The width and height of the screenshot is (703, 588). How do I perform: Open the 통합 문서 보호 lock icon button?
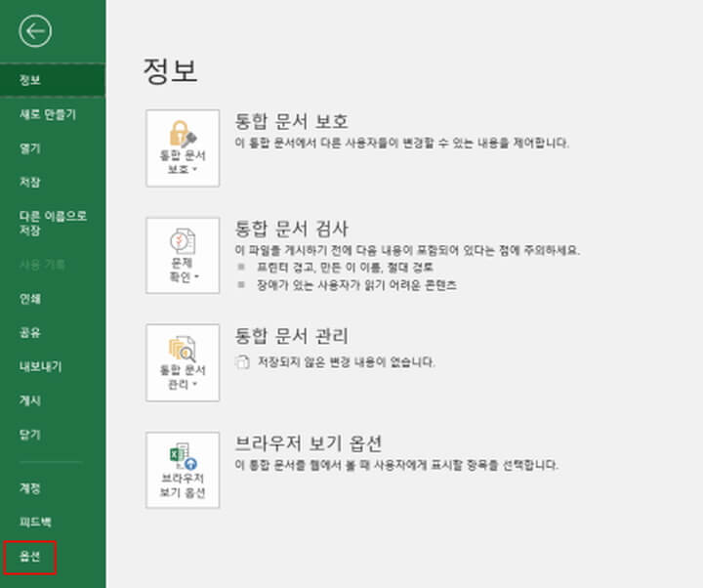(x=183, y=148)
